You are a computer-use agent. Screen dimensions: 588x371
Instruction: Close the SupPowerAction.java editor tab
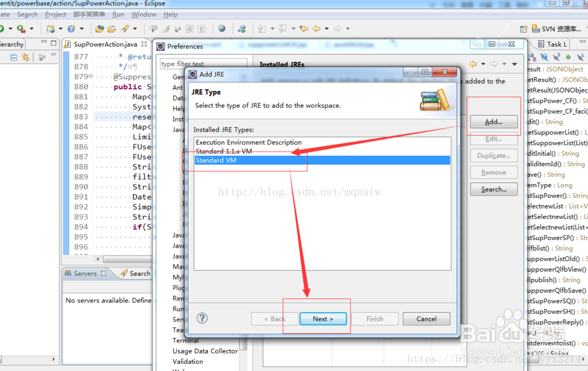click(144, 44)
